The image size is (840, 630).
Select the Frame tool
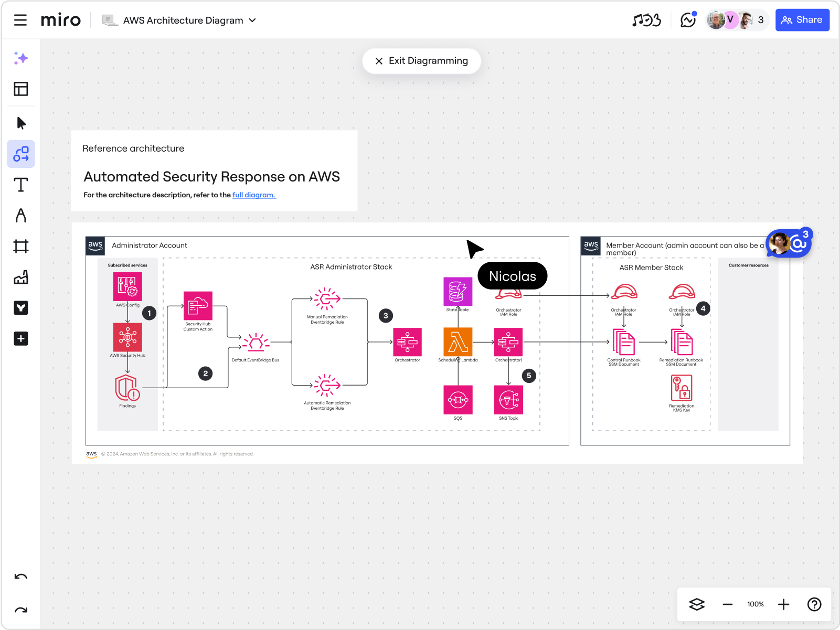click(21, 246)
